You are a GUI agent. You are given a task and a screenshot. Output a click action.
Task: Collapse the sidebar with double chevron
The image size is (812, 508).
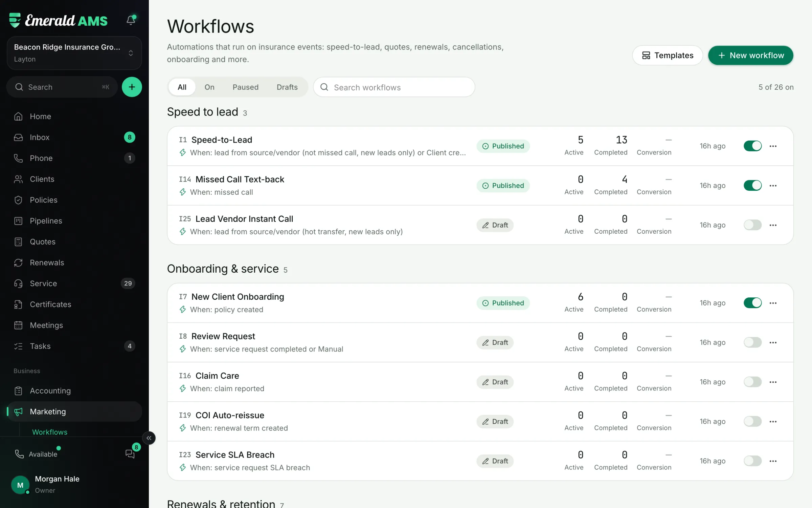coord(149,438)
